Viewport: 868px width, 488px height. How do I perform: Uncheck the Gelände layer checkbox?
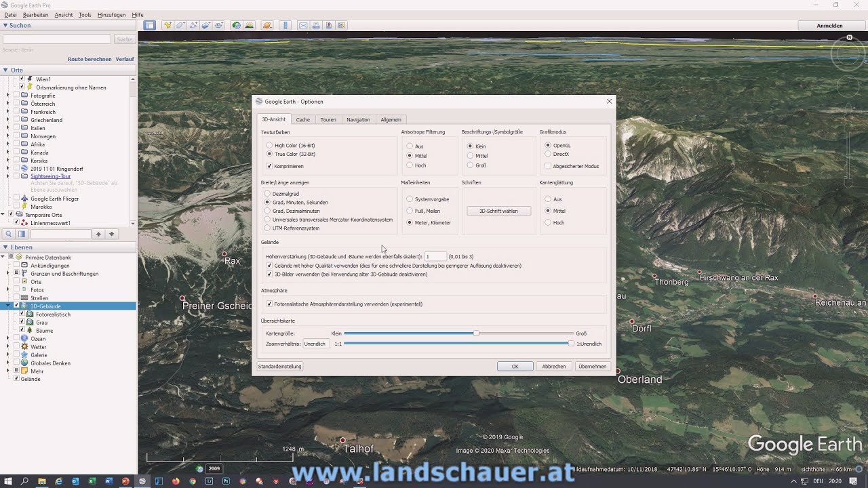click(16, 379)
